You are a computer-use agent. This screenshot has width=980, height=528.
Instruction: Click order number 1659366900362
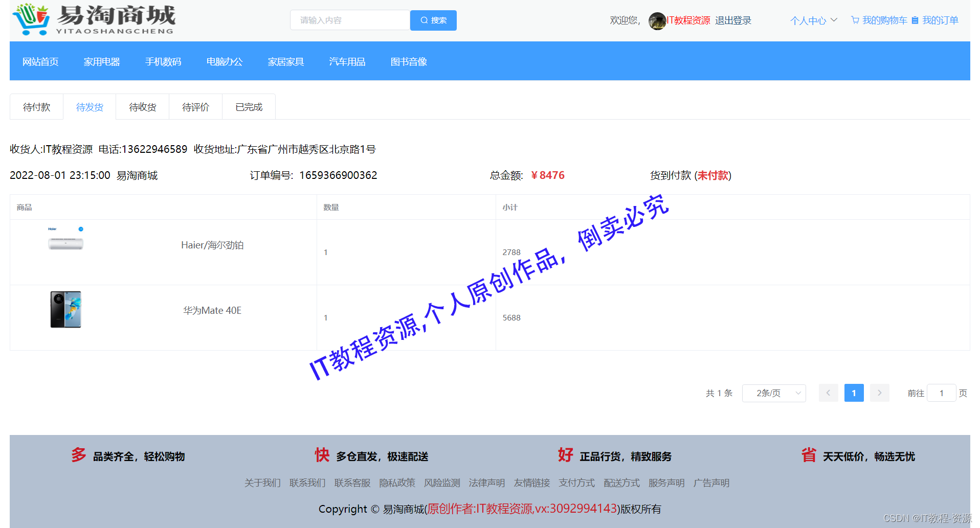[x=338, y=175]
